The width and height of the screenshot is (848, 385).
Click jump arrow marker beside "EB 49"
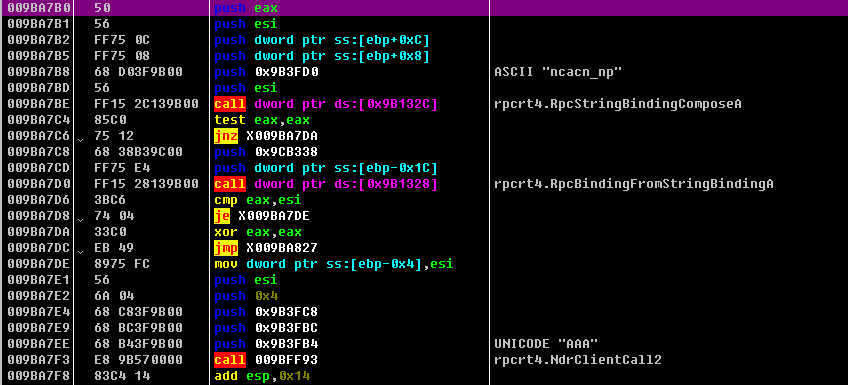click(81, 252)
